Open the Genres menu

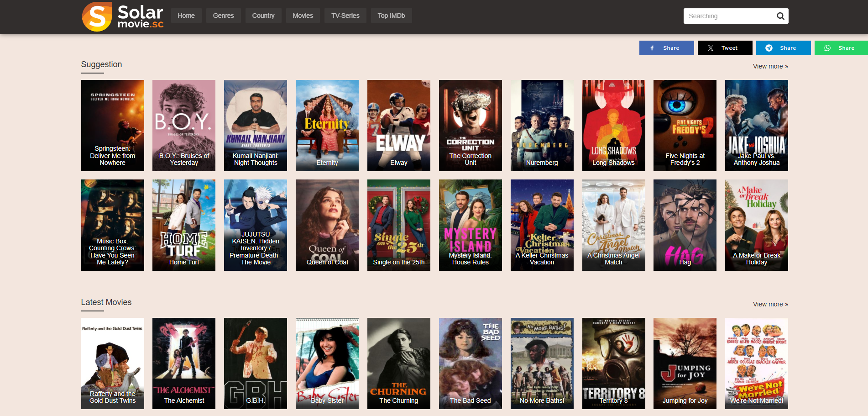223,16
